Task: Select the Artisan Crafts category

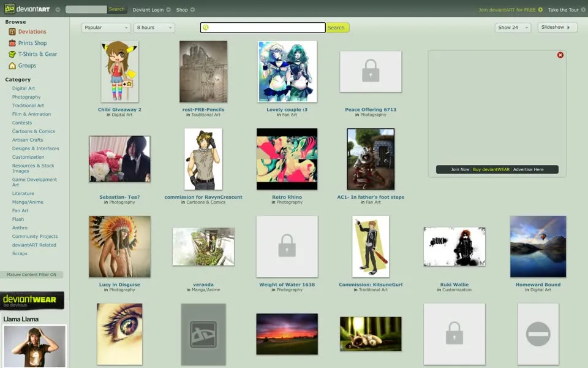Action: [x=28, y=140]
